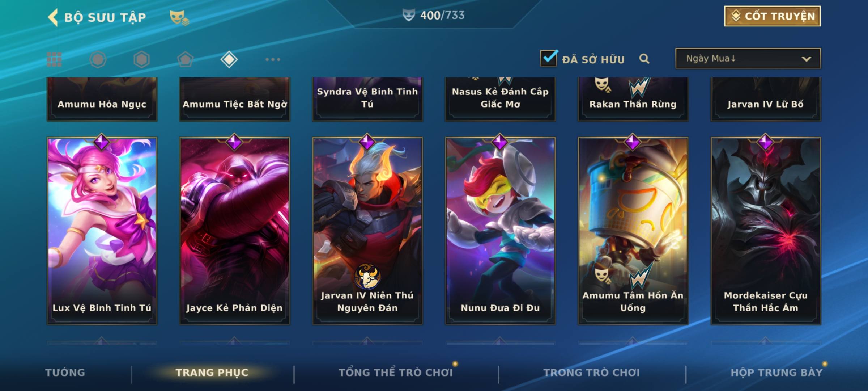
Task: Filter skins by the circular rarity icon
Action: point(98,59)
